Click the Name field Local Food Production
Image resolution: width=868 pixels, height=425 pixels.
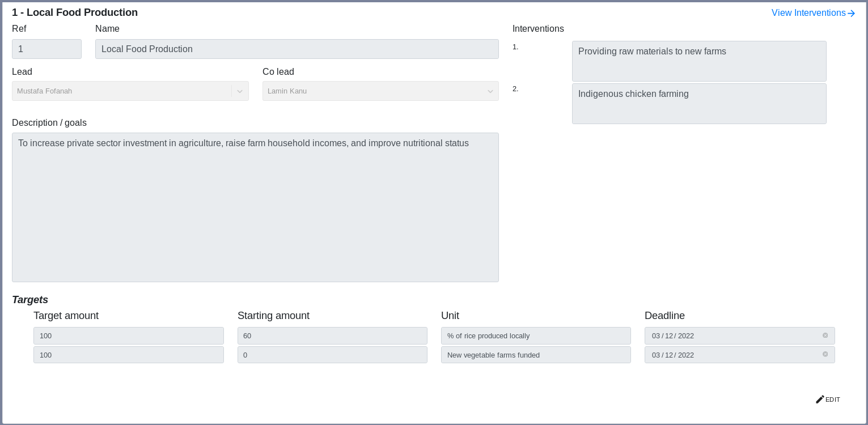point(297,49)
